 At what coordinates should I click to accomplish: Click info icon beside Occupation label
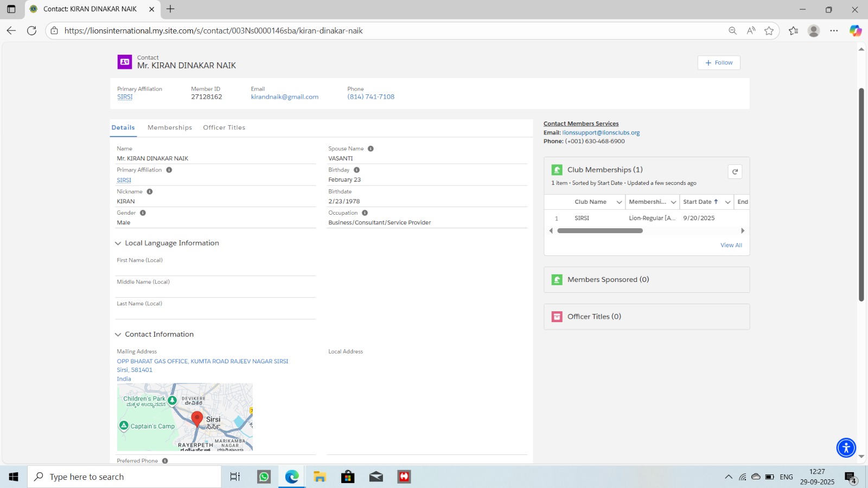pos(365,213)
